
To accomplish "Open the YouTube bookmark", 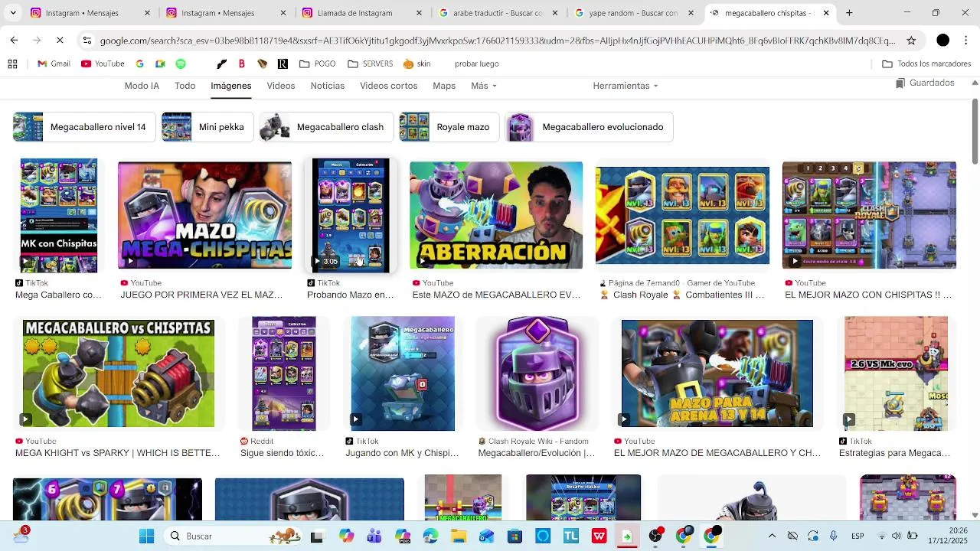I will 103,64.
